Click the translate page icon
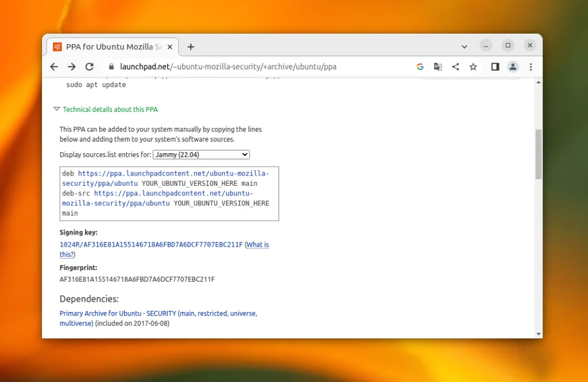588x382 pixels. (438, 67)
